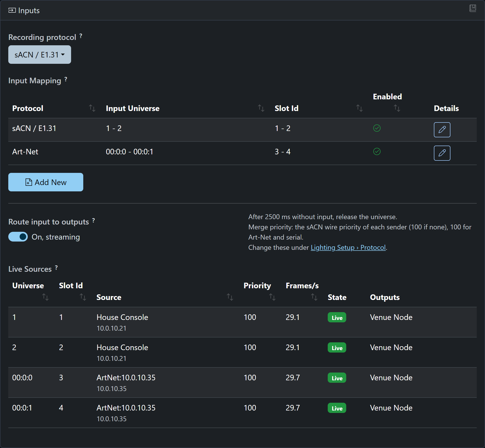Viewport: 485px width, 448px height.
Task: Click the State column header
Action: click(x=337, y=297)
